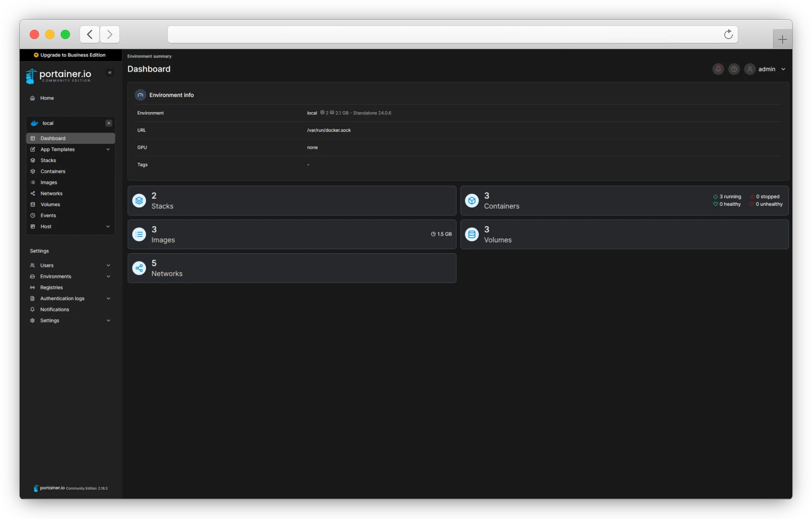The width and height of the screenshot is (812, 519).
Task: Go to Events in the sidebar
Action: 48,215
